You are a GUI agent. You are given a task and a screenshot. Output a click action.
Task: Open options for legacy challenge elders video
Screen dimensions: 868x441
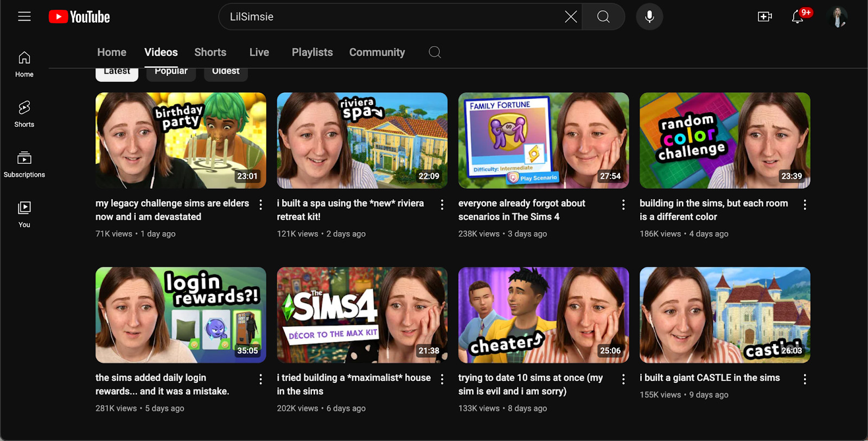(x=261, y=204)
